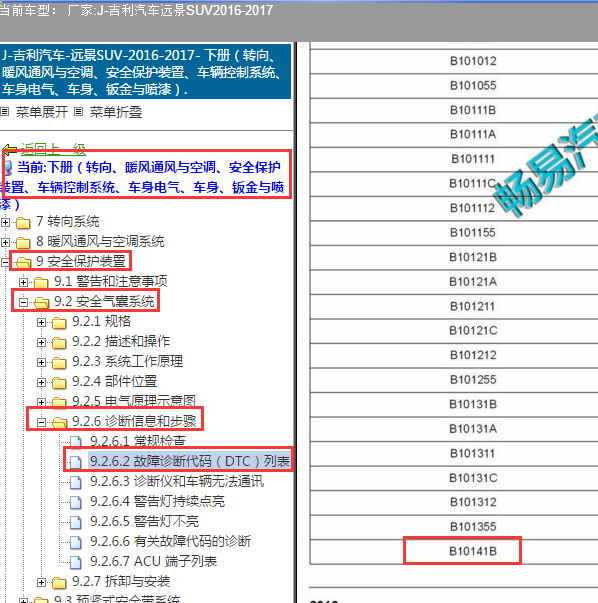Viewport: 598px width, 603px height.
Task: Click folder icon of 9.1 警告和注意事项
Action: click(x=41, y=282)
